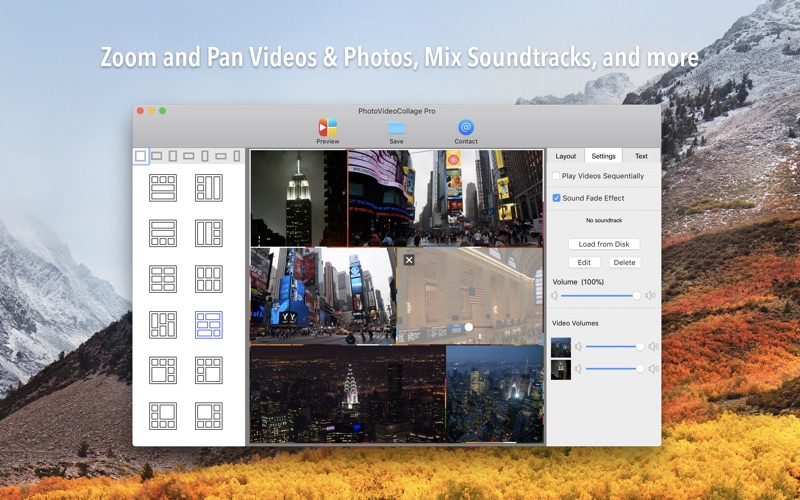800x500 pixels.
Task: Click the soundtrack Edit button
Action: tap(584, 262)
